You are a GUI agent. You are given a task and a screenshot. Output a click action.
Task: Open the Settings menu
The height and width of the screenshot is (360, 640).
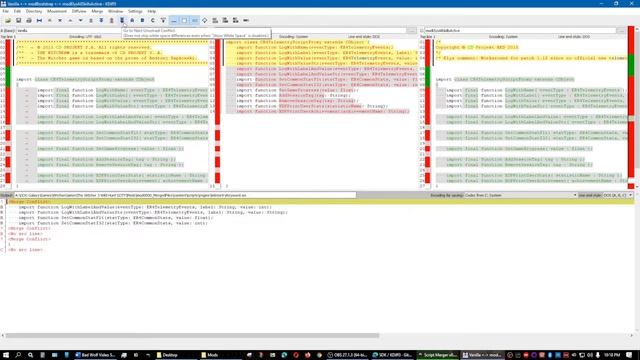pyautogui.click(x=135, y=11)
